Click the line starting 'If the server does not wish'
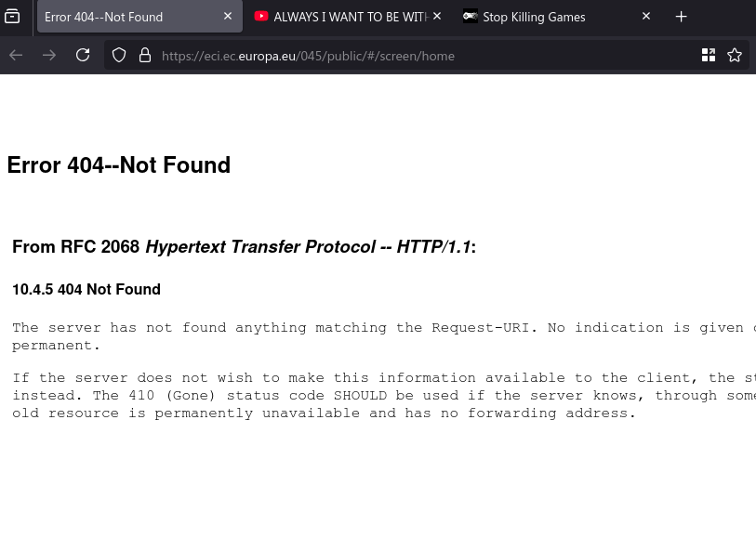This screenshot has height=538, width=756. 384,377
